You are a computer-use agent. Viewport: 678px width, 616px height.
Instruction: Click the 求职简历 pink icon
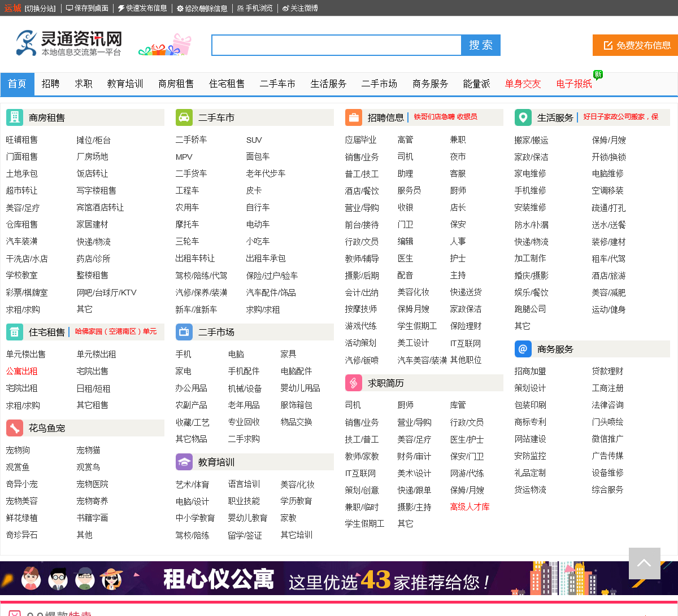(354, 383)
